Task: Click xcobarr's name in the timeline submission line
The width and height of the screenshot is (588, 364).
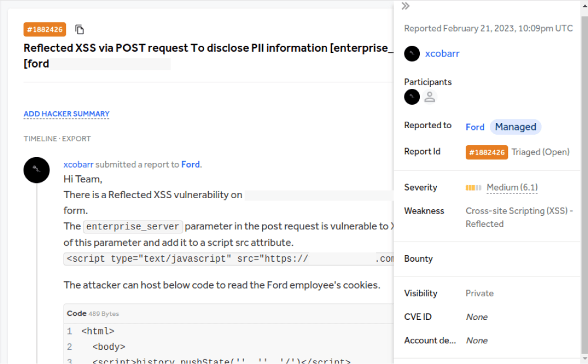Action: pos(78,165)
